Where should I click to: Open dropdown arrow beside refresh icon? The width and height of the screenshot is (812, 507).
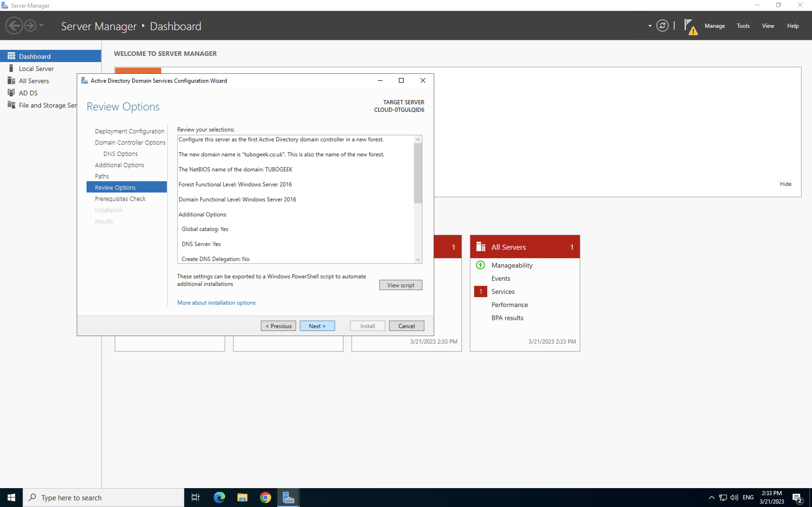point(650,26)
